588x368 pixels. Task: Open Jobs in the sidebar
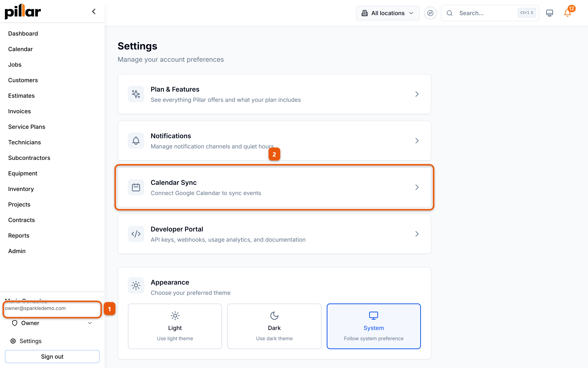(15, 64)
